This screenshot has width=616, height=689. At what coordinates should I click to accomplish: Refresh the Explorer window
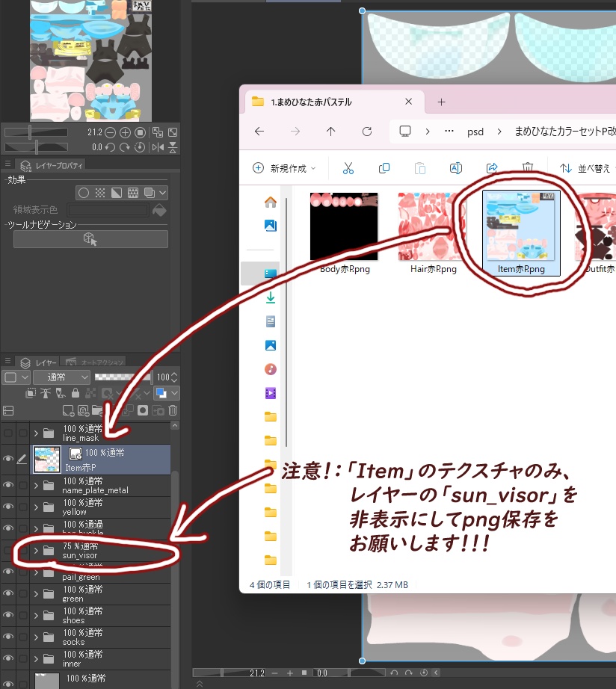click(x=367, y=131)
